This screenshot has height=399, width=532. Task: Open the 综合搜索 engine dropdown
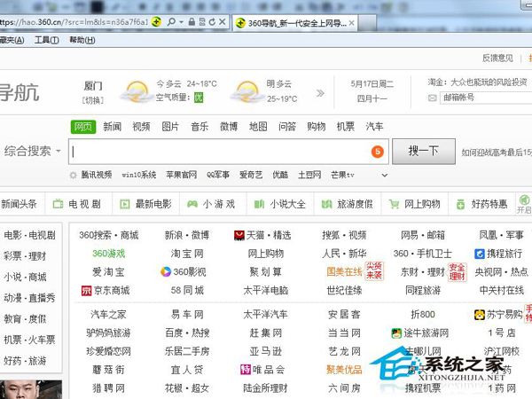58,151
